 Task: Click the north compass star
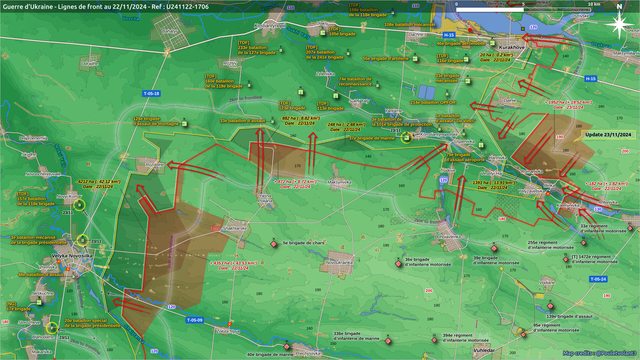click(x=619, y=24)
